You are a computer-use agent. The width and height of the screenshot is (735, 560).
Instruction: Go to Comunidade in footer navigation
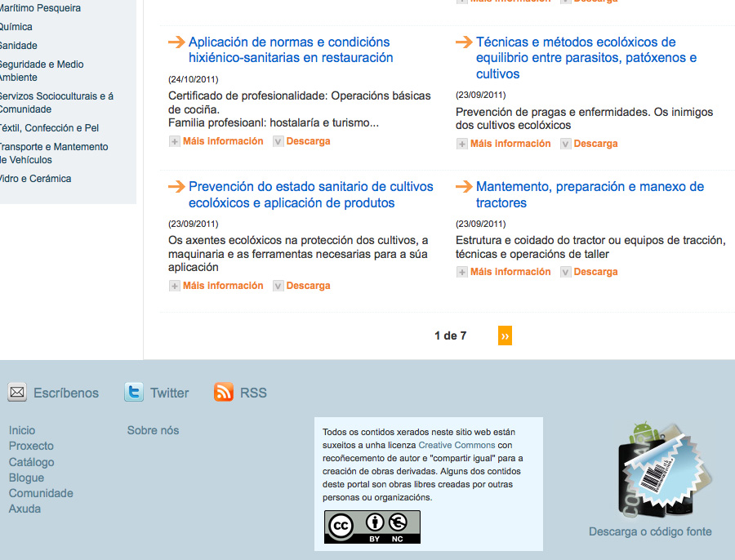point(41,493)
